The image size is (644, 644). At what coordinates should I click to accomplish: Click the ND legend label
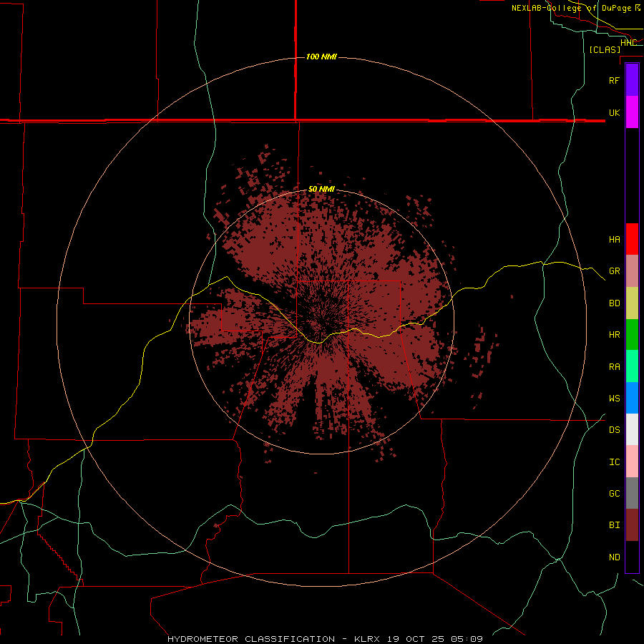pyautogui.click(x=614, y=557)
